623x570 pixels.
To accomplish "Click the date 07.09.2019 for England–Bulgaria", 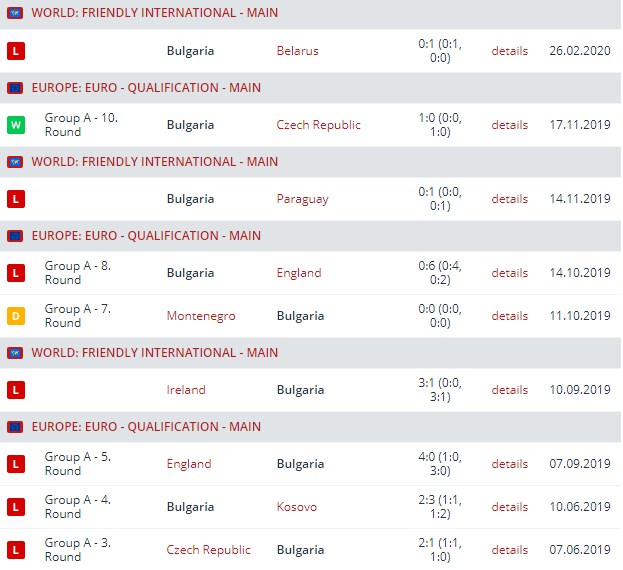I will [580, 464].
